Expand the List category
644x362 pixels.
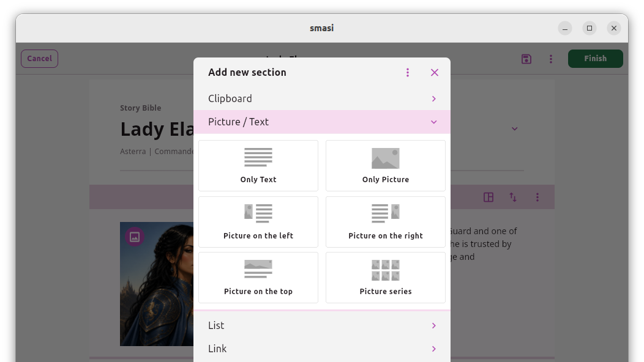pos(322,325)
